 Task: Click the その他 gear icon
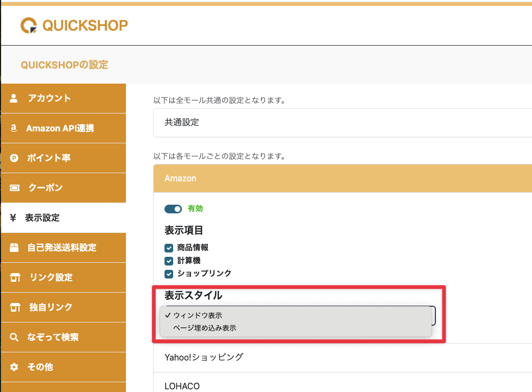pyautogui.click(x=14, y=367)
